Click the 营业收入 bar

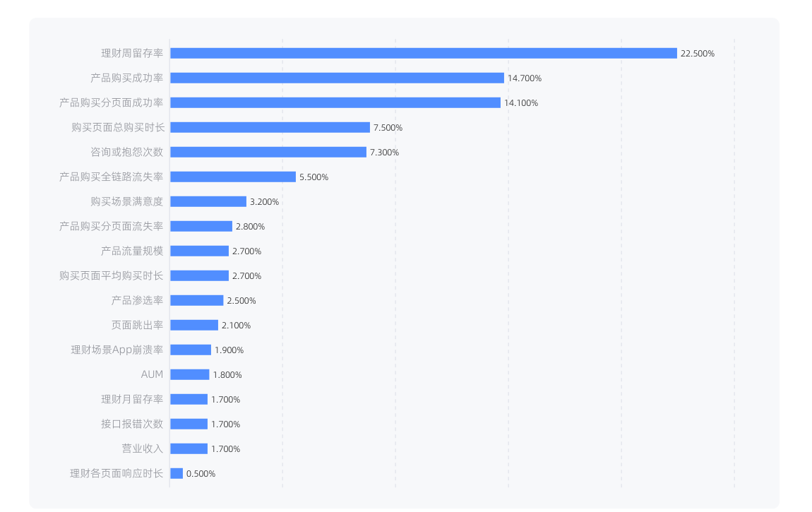[x=189, y=449]
